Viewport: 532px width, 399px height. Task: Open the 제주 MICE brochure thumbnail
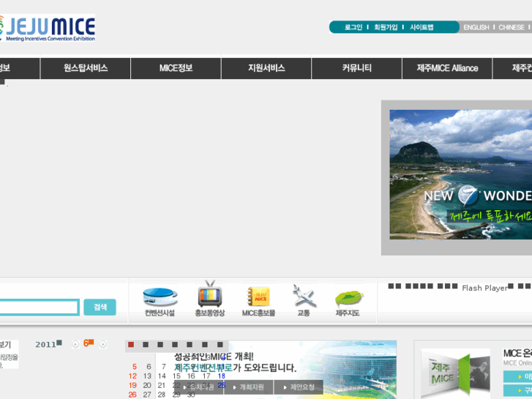(456, 373)
